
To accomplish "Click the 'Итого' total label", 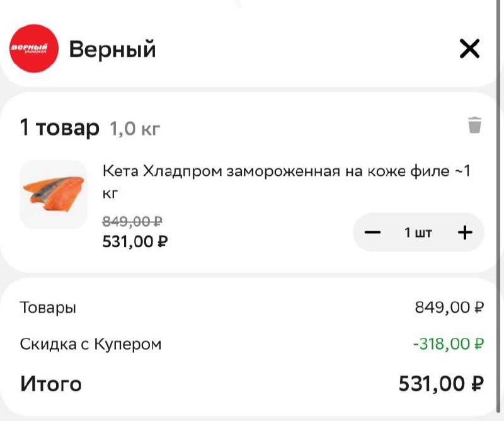I will (x=51, y=383).
